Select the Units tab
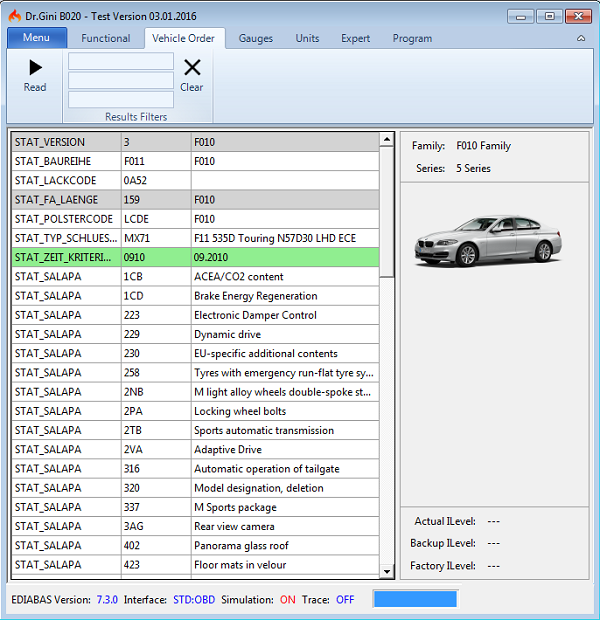Viewport: 600px width, 620px height. point(307,39)
